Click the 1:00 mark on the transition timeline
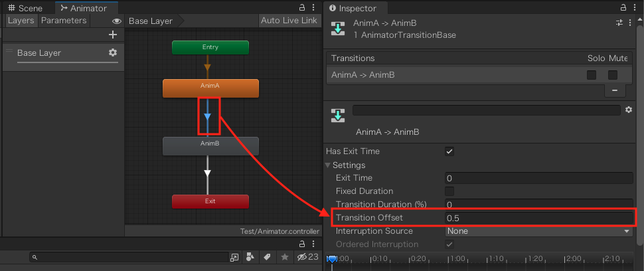Image resolution: width=644 pixels, height=271 pixels. click(x=456, y=258)
